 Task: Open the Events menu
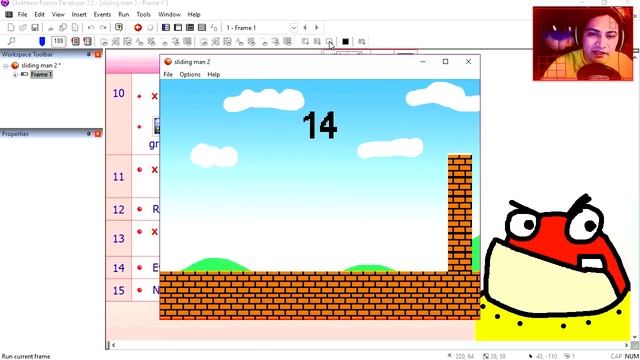coord(102,14)
